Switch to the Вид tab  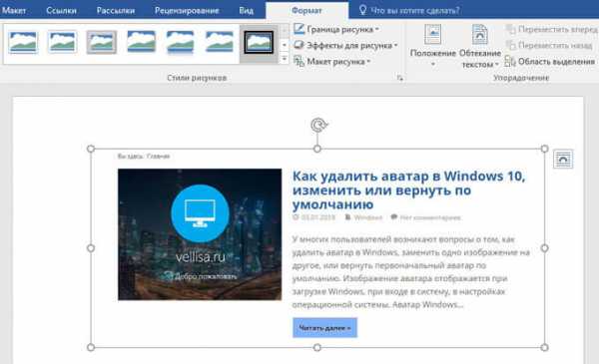click(246, 11)
